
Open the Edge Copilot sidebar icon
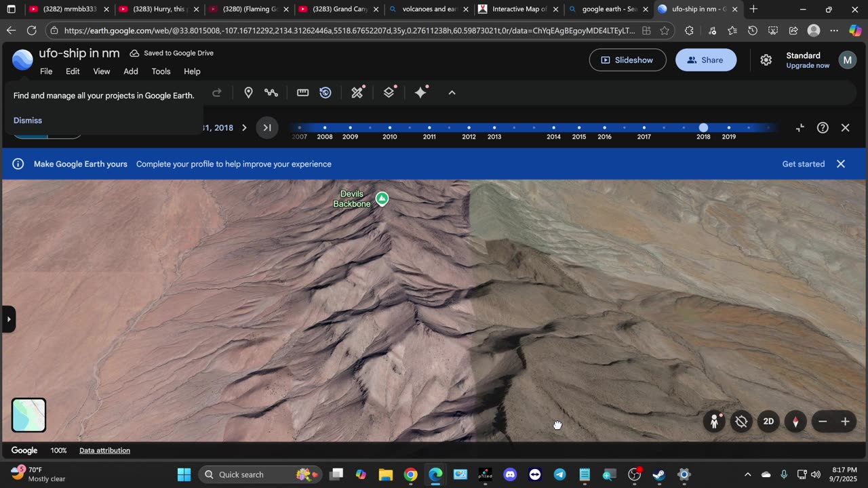coord(855,30)
